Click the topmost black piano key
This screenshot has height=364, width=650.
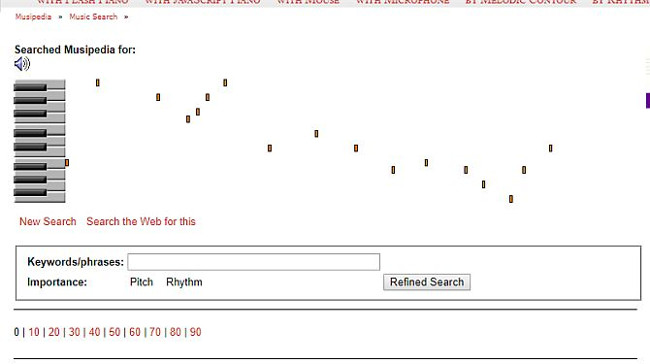pyautogui.click(x=30, y=87)
